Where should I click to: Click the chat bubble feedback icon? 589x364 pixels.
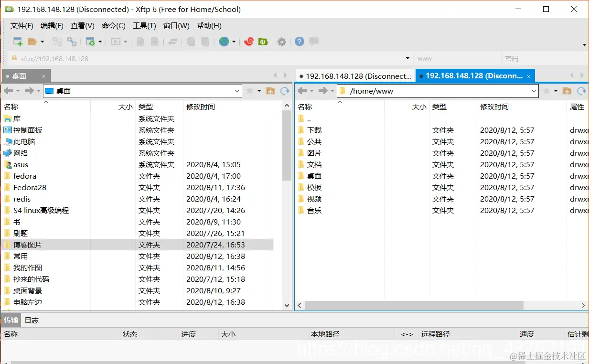click(314, 42)
